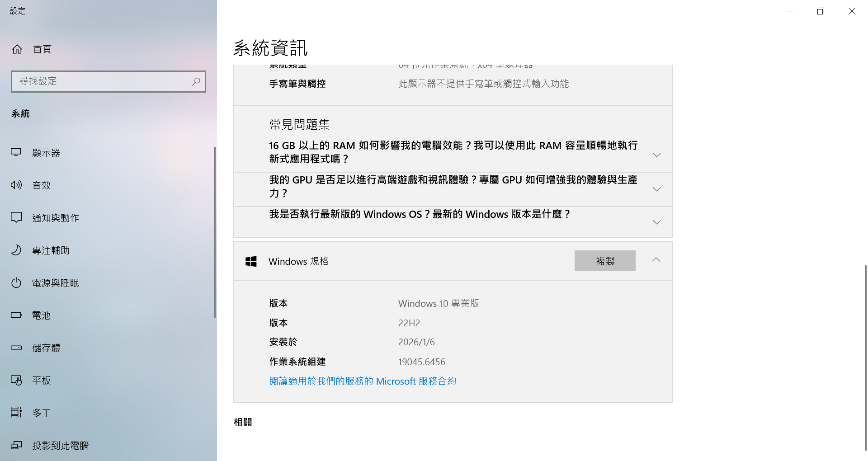Click the 2026/1/6 install date
Screen dimensions: 868x461
[416, 342]
